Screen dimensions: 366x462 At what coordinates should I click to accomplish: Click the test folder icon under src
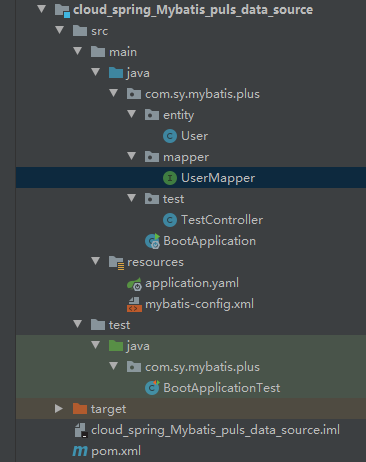[98, 325]
